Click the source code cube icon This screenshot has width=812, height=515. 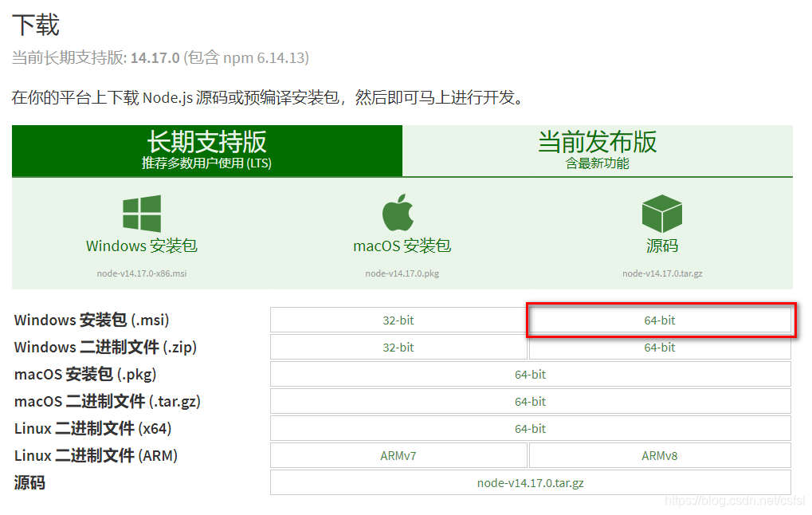pos(662,214)
